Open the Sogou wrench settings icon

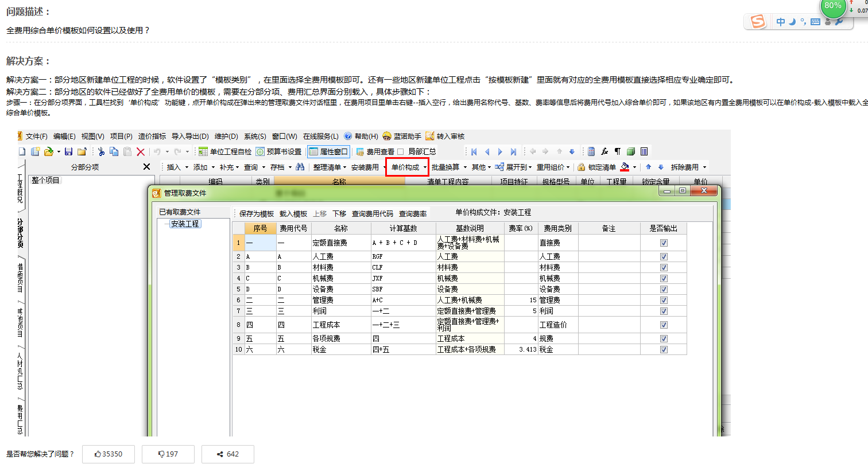(x=839, y=22)
